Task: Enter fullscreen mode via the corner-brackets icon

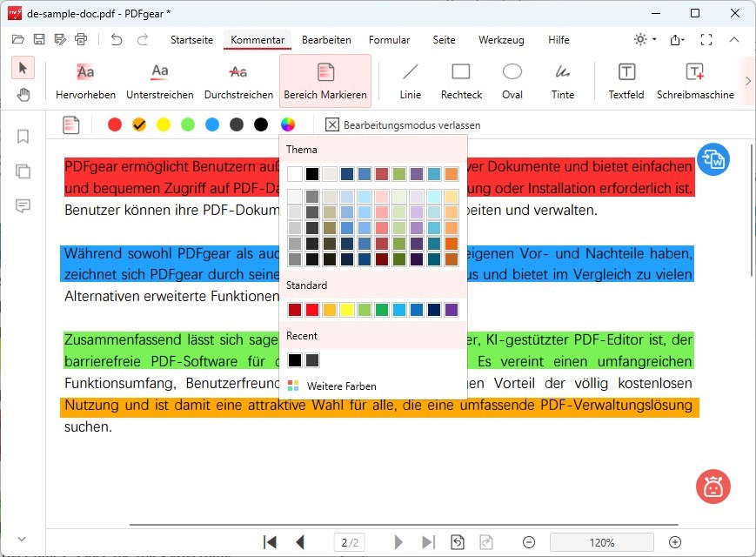Action: (x=706, y=39)
